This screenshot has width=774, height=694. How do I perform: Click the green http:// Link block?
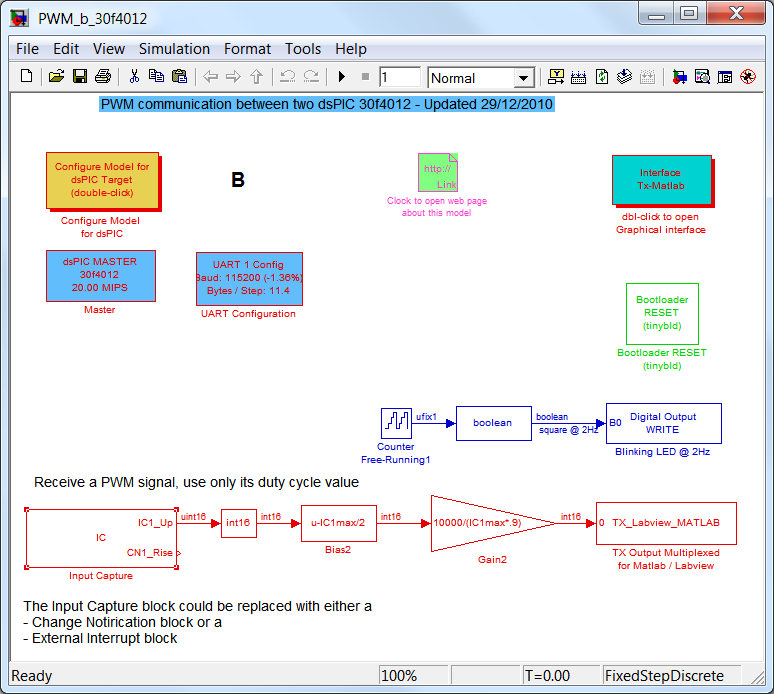tap(438, 172)
